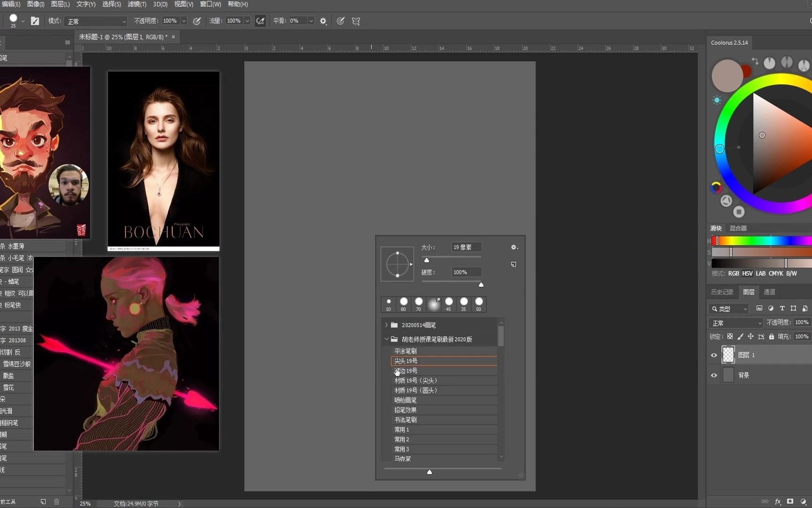Open brush picker gear menu
The height and width of the screenshot is (508, 812).
click(514, 247)
